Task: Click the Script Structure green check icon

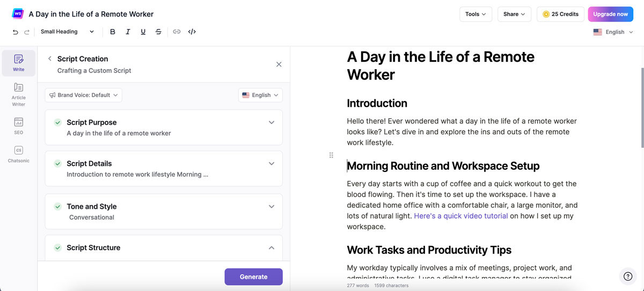Action: 57,248
